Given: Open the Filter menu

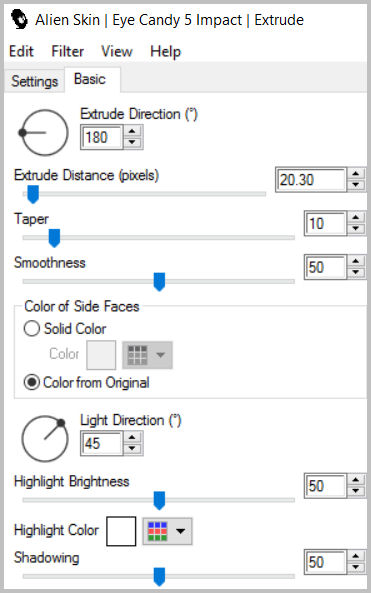Looking at the screenshot, I should [68, 51].
